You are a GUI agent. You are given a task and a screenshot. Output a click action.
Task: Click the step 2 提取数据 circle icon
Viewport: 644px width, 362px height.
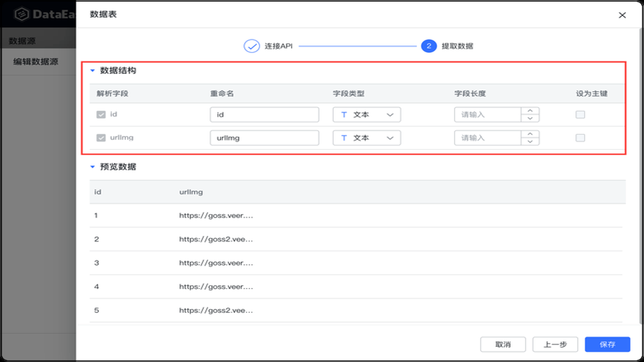click(x=429, y=46)
